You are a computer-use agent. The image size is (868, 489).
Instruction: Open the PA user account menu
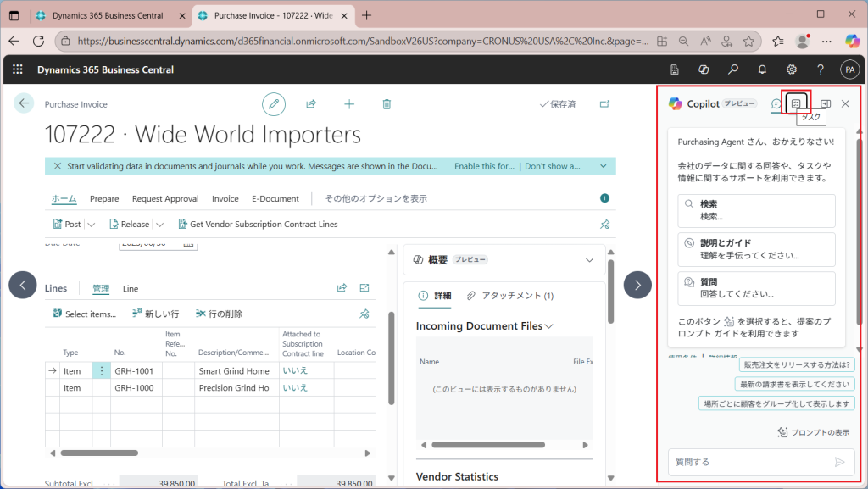pos(849,69)
